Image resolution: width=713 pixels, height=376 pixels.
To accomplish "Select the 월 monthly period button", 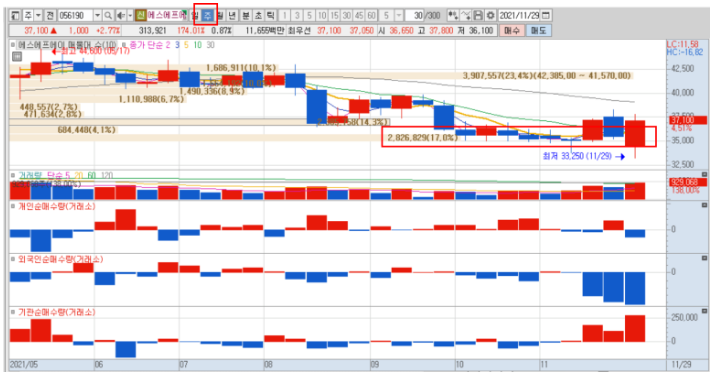I will [220, 15].
